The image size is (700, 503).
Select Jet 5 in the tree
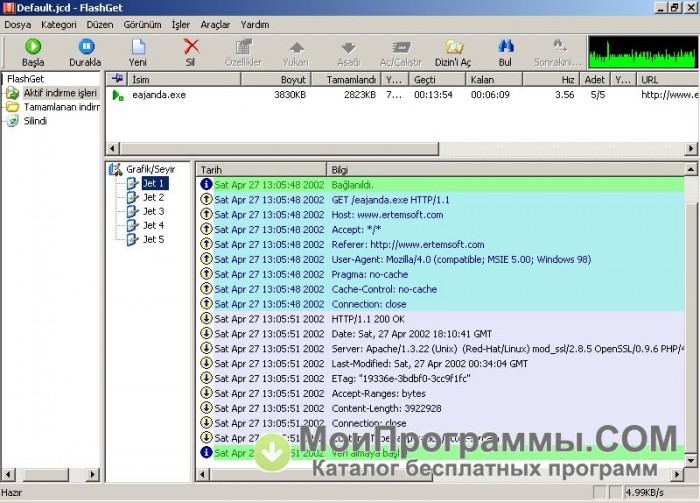coord(154,239)
